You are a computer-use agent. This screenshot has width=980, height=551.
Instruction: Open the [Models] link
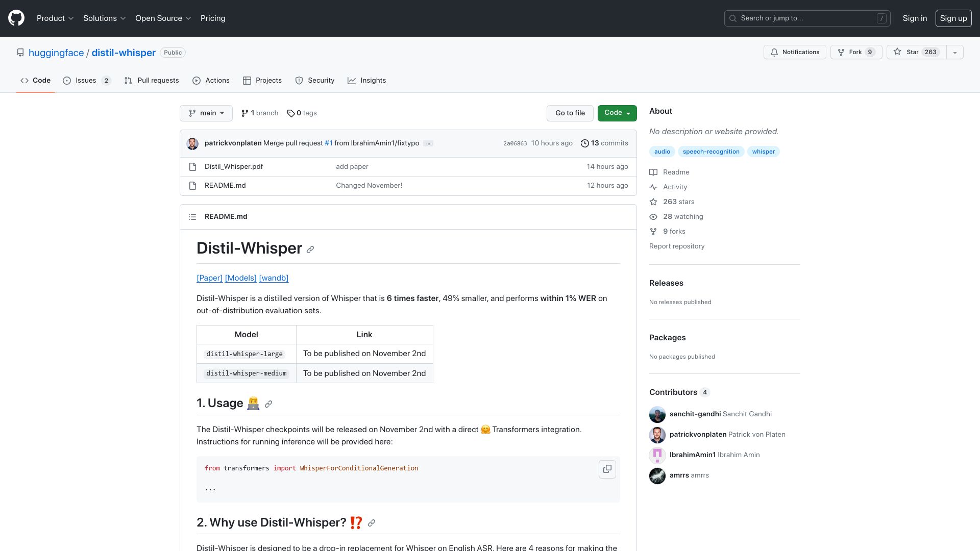[240, 278]
